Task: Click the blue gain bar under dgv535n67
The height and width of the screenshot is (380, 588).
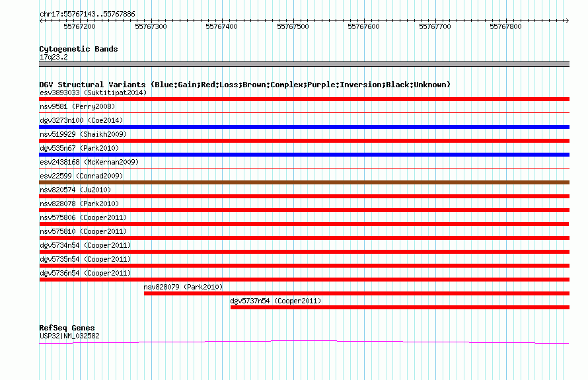Action: [x=304, y=155]
